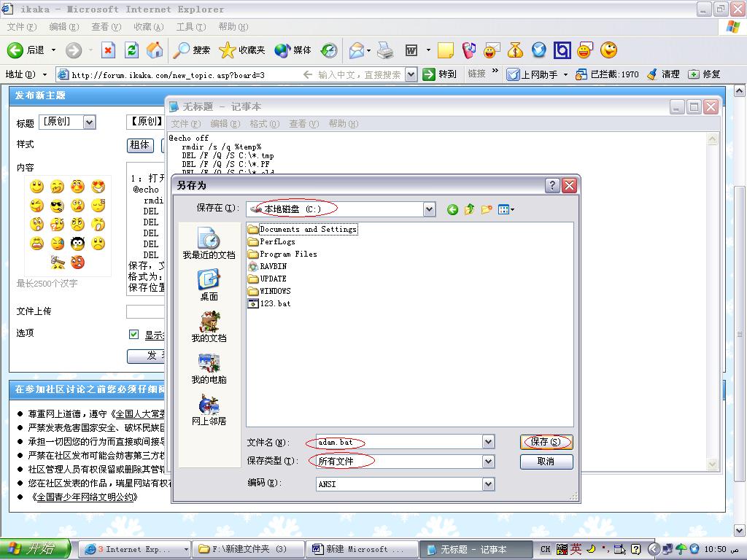The width and height of the screenshot is (747, 560).
Task: Go up one folder level in Save dialog
Action: pos(469,209)
